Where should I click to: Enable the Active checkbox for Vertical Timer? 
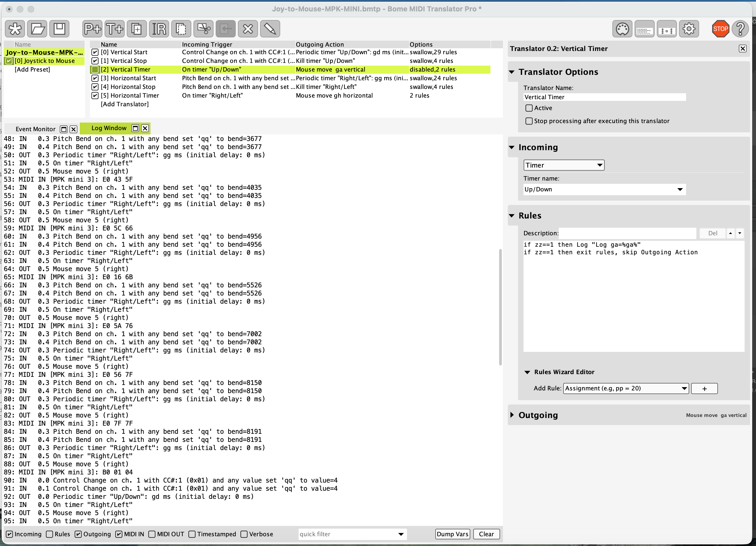(x=529, y=108)
